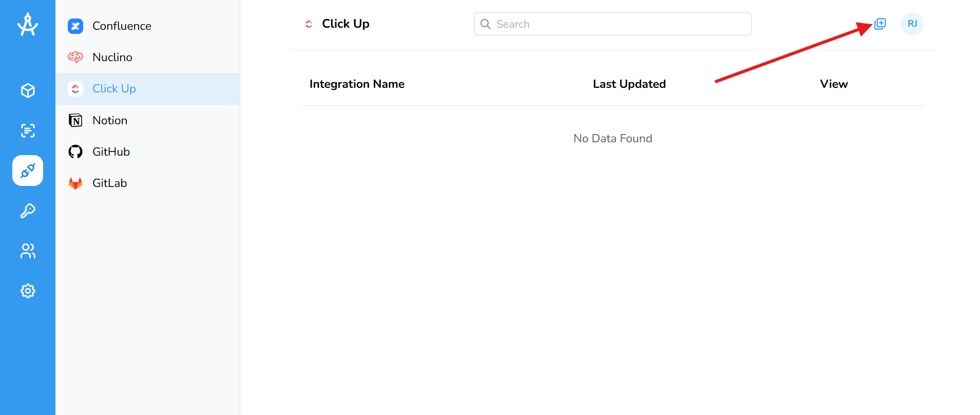Click the cube icon in the sidebar
980x415 pixels.
(28, 90)
